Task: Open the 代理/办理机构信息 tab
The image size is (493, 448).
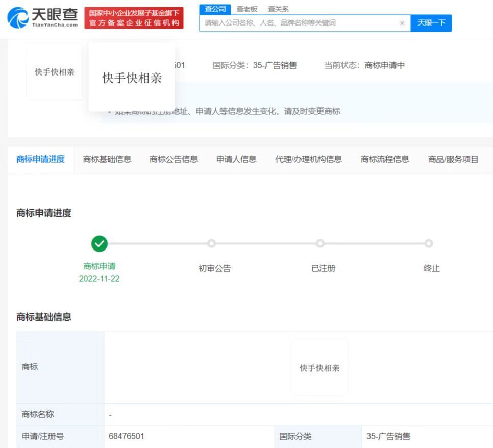Action: pos(308,159)
